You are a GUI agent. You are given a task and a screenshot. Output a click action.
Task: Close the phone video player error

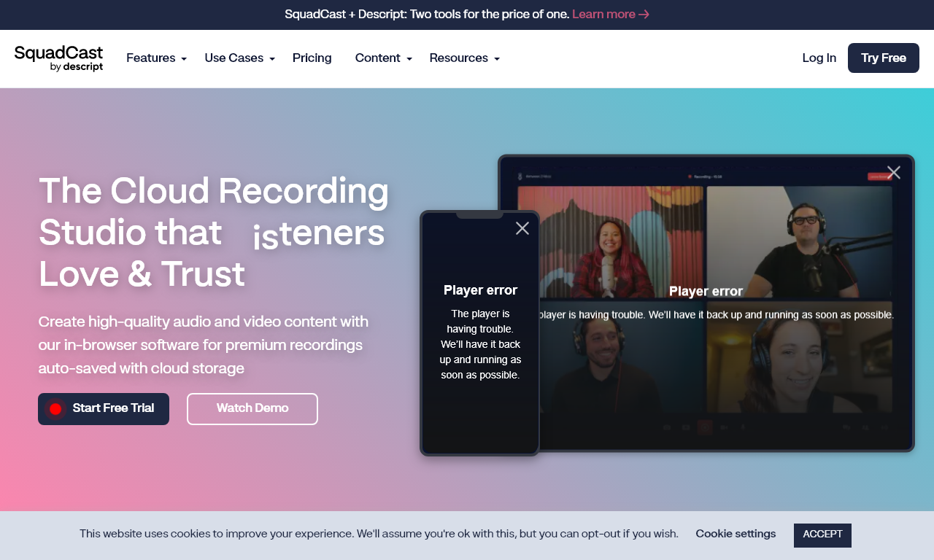[x=522, y=228]
